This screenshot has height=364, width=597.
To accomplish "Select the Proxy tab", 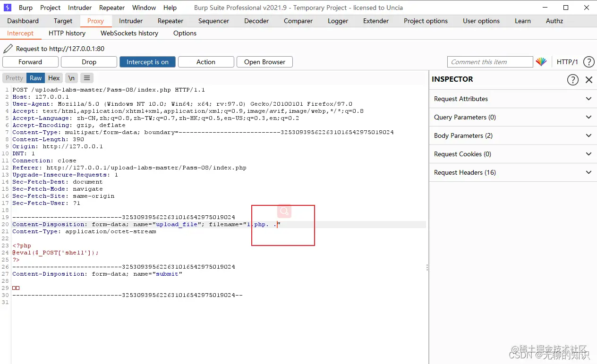I will pos(95,21).
